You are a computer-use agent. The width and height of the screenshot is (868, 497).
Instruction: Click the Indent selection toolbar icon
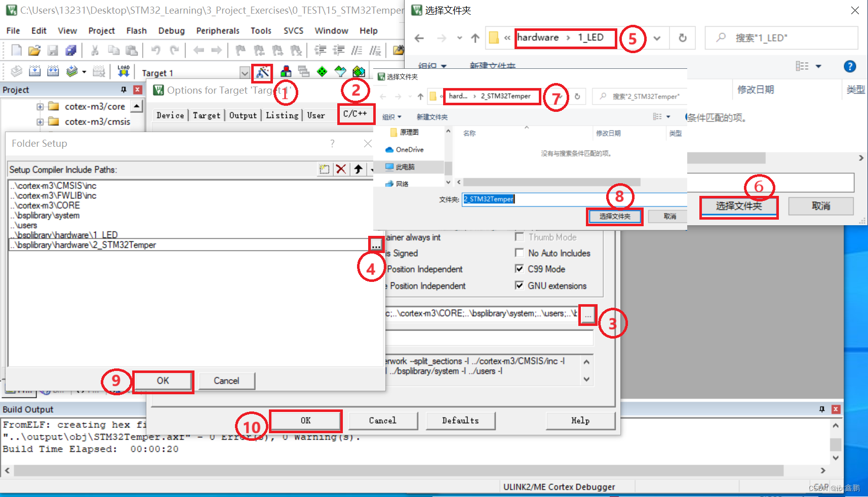[x=321, y=50]
